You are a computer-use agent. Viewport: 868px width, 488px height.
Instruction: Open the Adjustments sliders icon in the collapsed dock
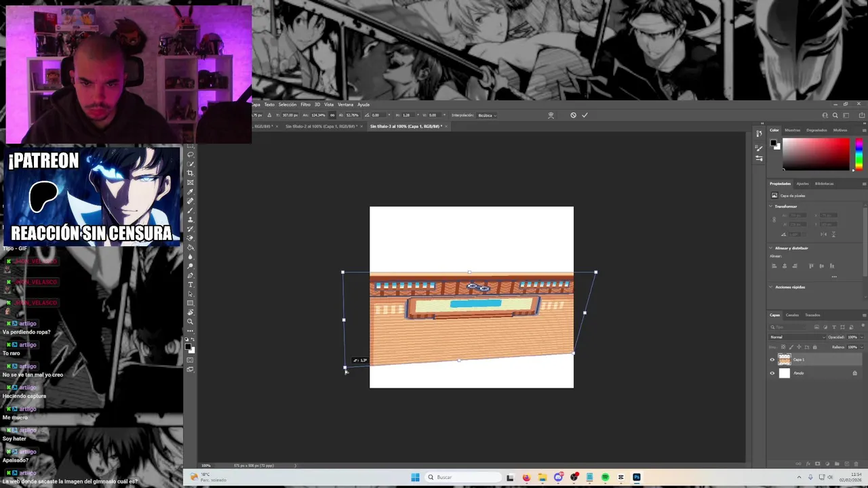[759, 158]
